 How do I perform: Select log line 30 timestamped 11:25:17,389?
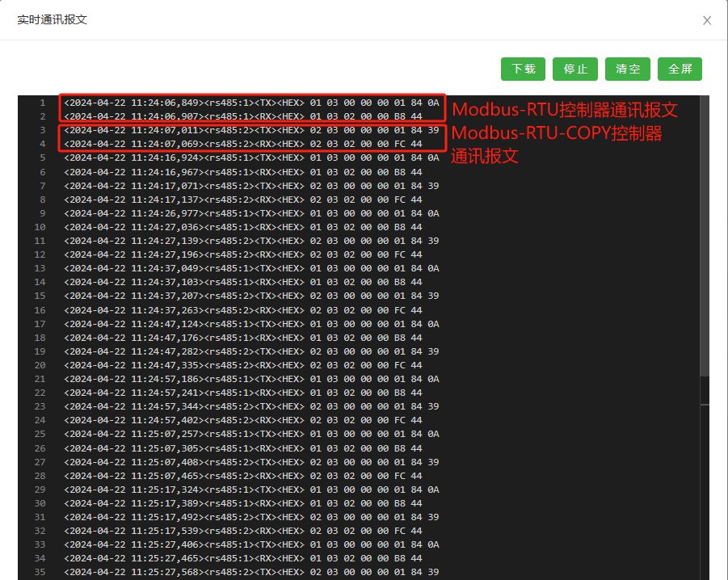243,503
